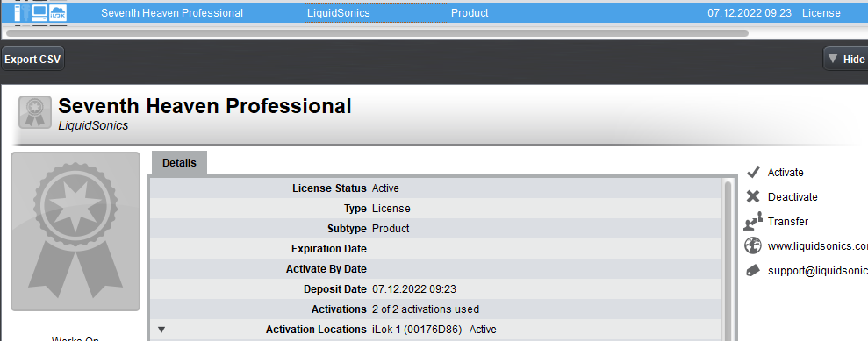
Task: Click the large license badge thumbnail
Action: click(x=75, y=231)
